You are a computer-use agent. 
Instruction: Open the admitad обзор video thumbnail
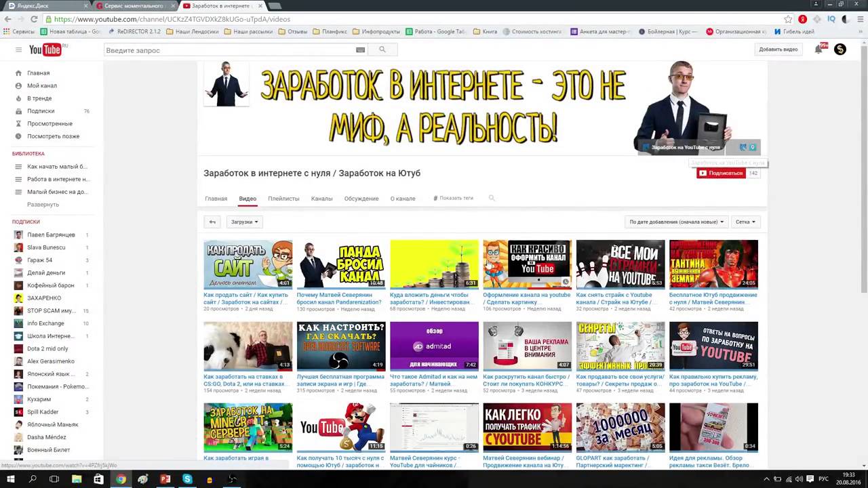pos(434,346)
